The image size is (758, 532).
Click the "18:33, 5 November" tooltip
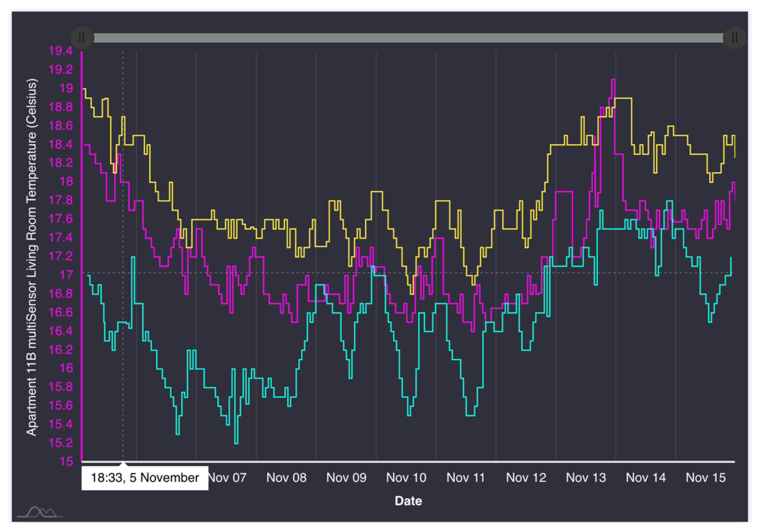pyautogui.click(x=145, y=478)
